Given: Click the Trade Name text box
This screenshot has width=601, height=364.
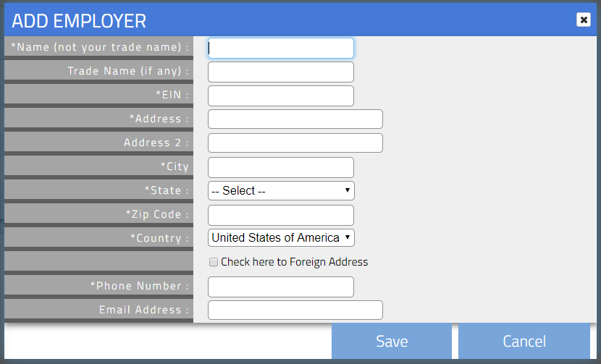Looking at the screenshot, I should (280, 72).
